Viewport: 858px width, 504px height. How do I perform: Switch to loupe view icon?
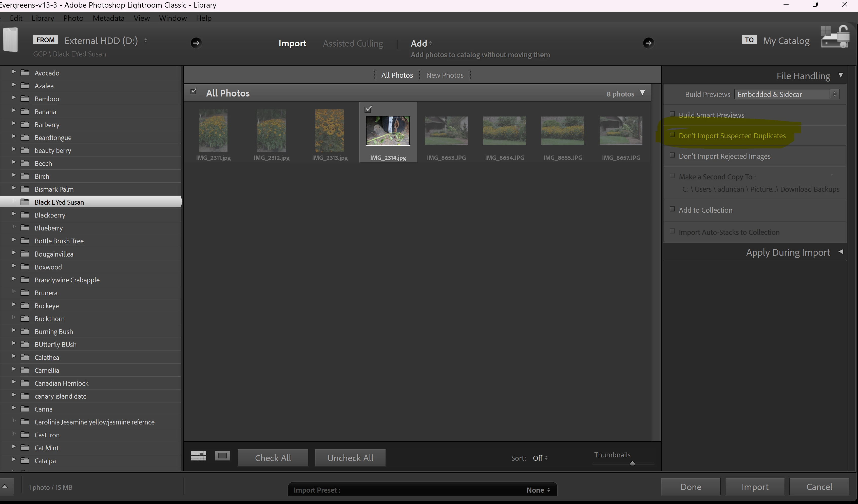point(222,456)
